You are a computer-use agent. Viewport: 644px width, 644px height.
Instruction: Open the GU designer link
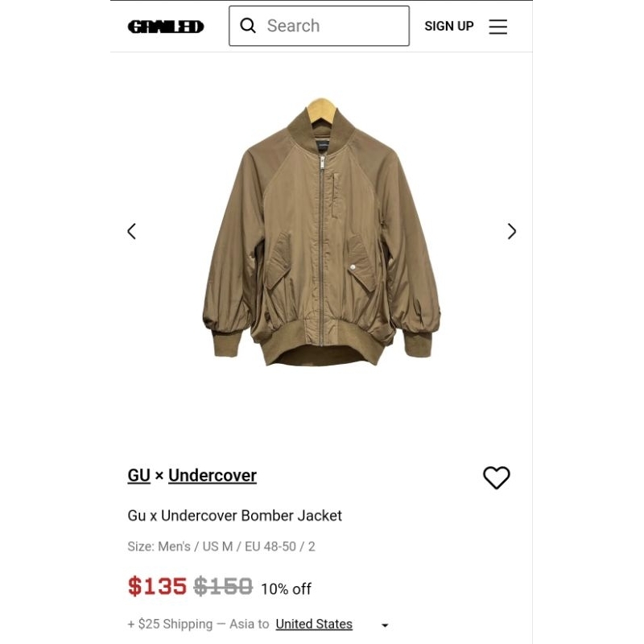138,476
